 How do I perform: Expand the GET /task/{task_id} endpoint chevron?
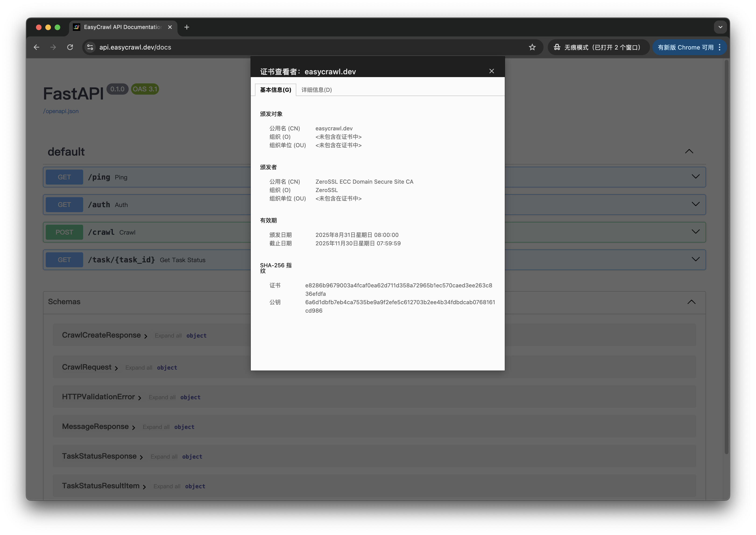[696, 260]
